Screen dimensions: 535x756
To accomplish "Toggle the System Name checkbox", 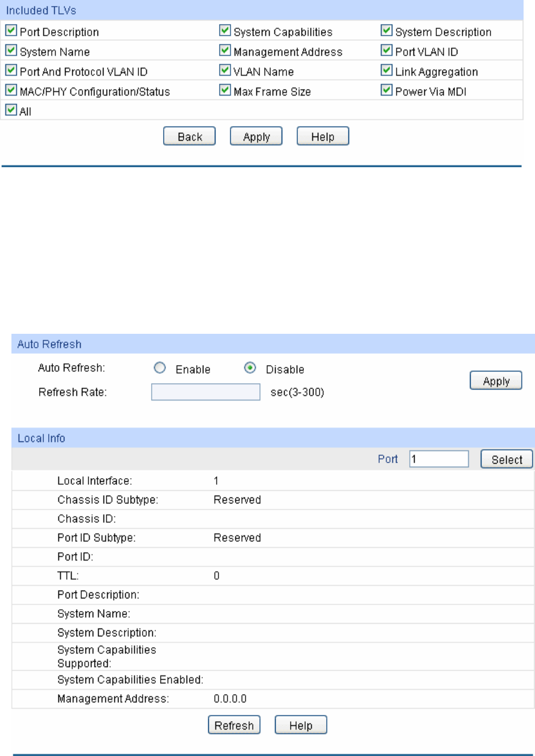I will [10, 51].
